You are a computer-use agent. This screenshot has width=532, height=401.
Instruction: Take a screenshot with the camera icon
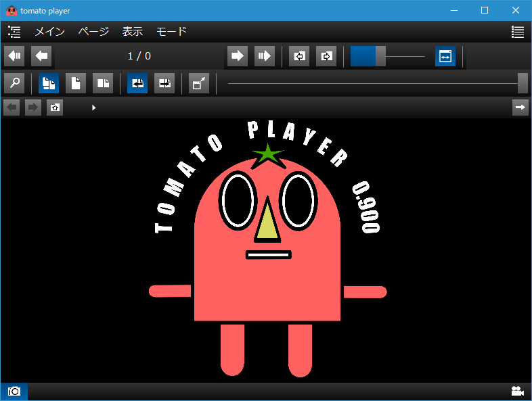[x=14, y=392]
